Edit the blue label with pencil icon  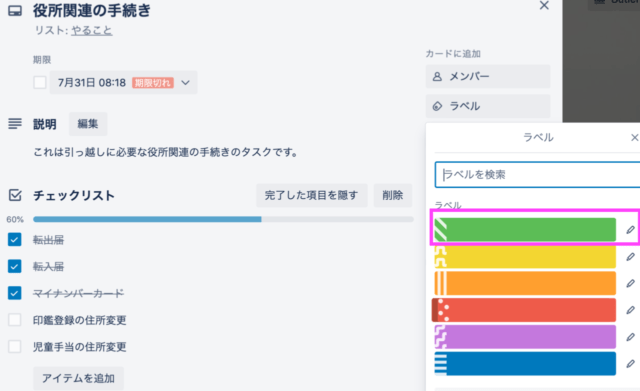pos(631,364)
